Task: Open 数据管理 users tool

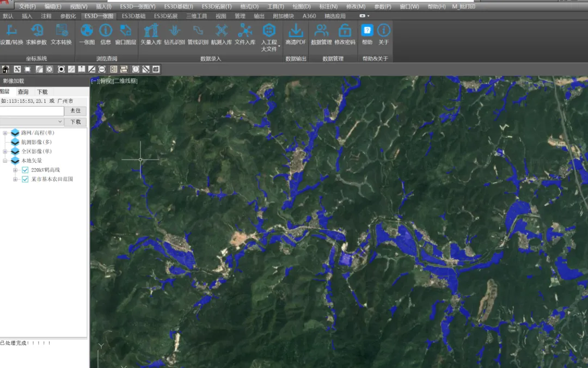Action: pyautogui.click(x=321, y=34)
